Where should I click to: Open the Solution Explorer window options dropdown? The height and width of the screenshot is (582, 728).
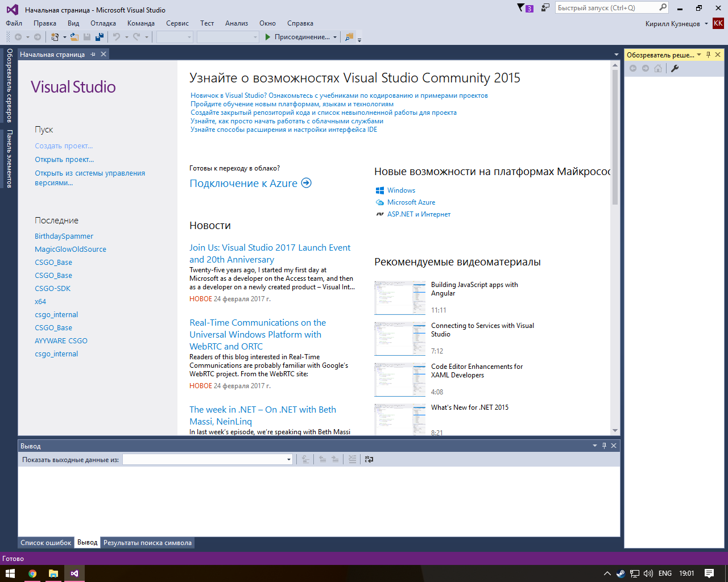[699, 55]
